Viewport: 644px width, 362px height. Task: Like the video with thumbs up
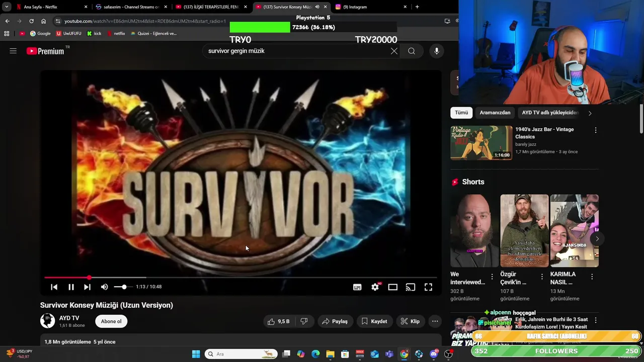[x=279, y=321]
